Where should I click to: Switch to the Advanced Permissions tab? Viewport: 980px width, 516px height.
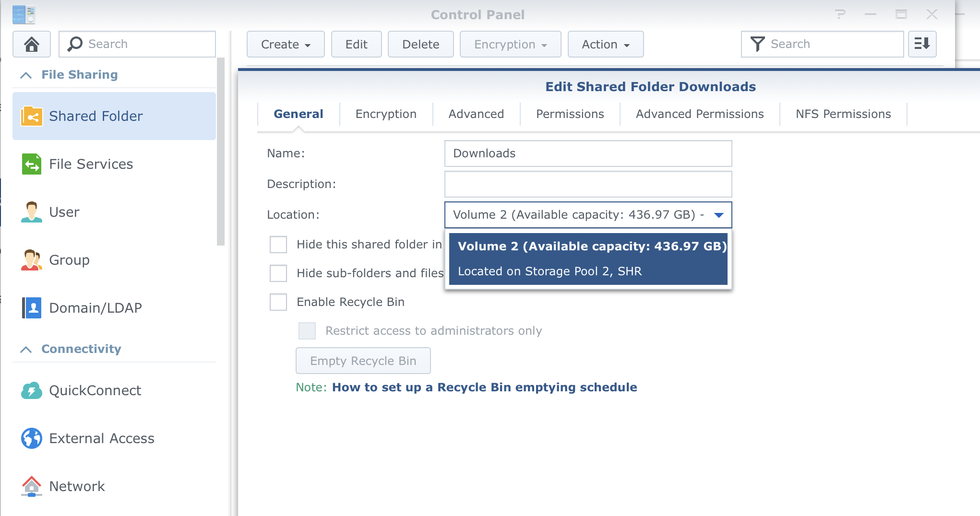[700, 114]
